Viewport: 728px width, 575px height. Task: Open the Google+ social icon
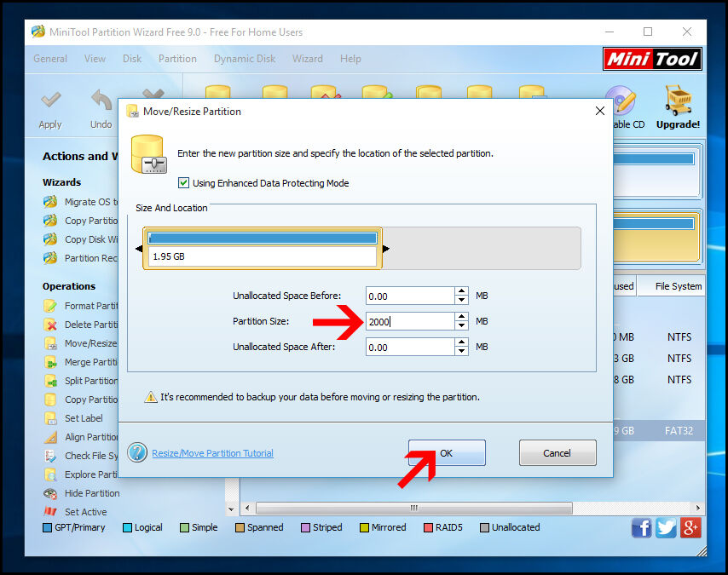(690, 528)
